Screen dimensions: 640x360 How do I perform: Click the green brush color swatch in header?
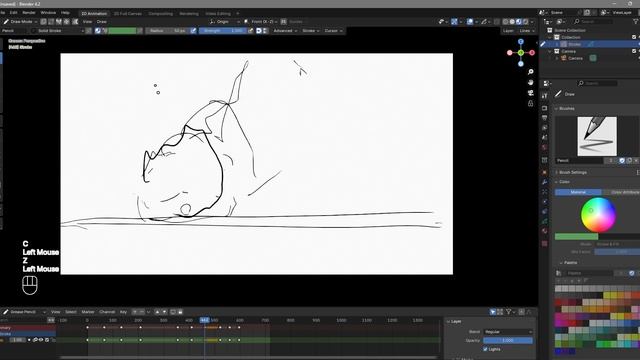122,31
